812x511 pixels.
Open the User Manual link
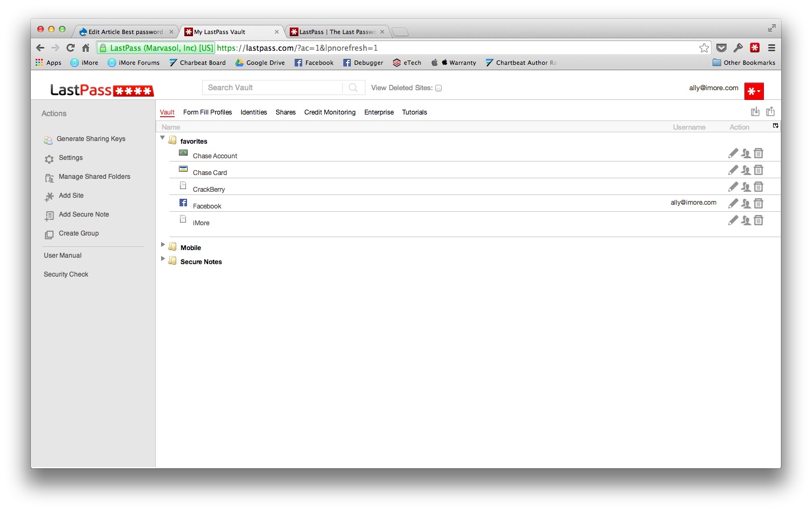click(x=63, y=255)
